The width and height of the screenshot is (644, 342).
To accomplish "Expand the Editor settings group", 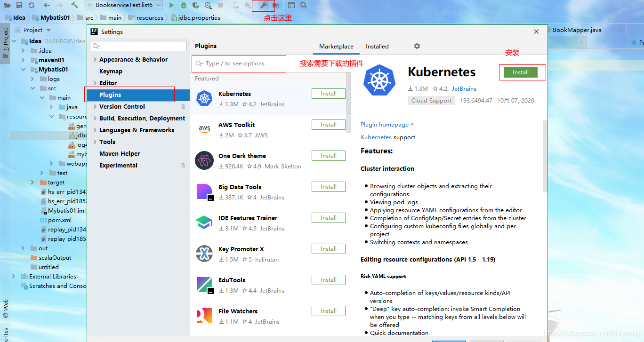I will [x=95, y=83].
